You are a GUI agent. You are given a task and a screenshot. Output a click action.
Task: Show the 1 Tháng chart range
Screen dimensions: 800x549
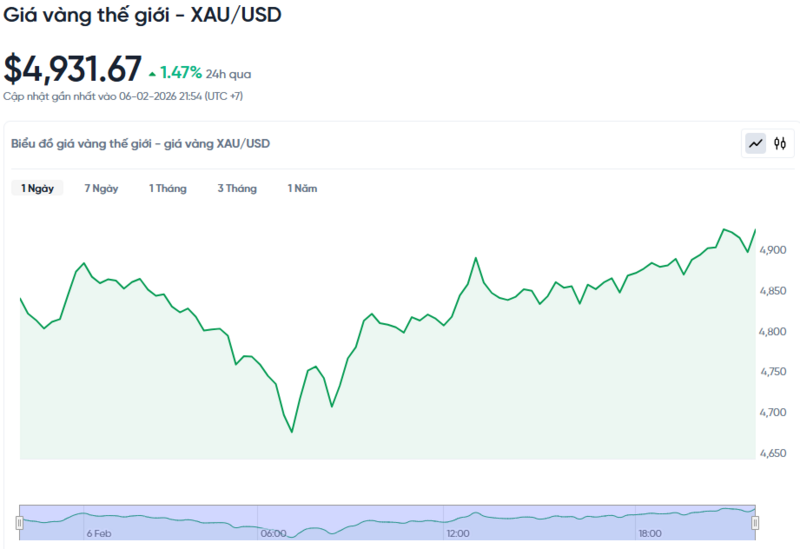tap(168, 188)
